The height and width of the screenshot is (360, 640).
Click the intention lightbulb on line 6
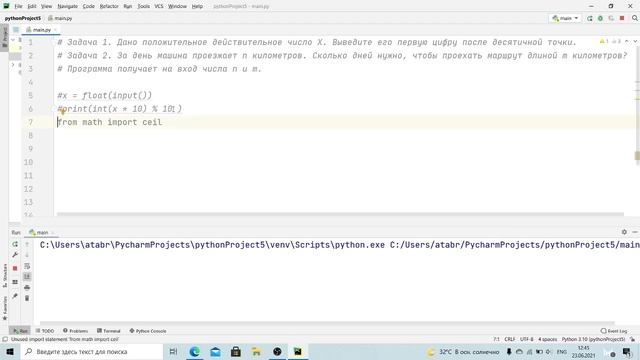[63, 110]
